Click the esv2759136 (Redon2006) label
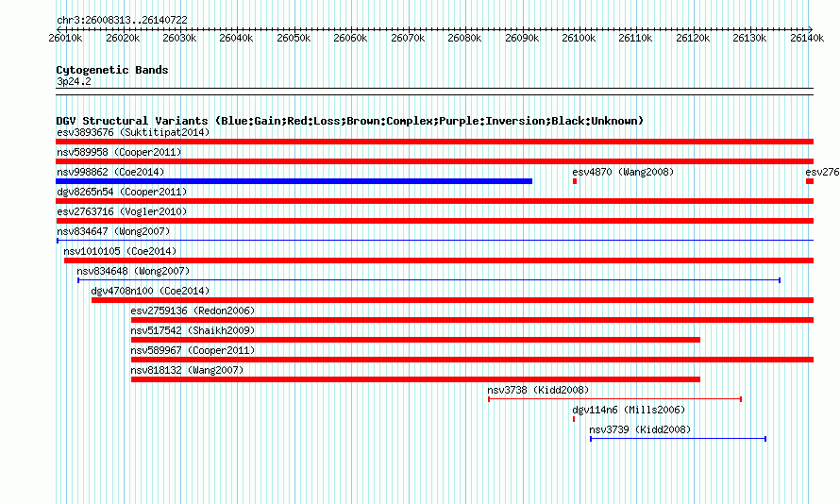The width and height of the screenshot is (840, 504). tap(193, 311)
